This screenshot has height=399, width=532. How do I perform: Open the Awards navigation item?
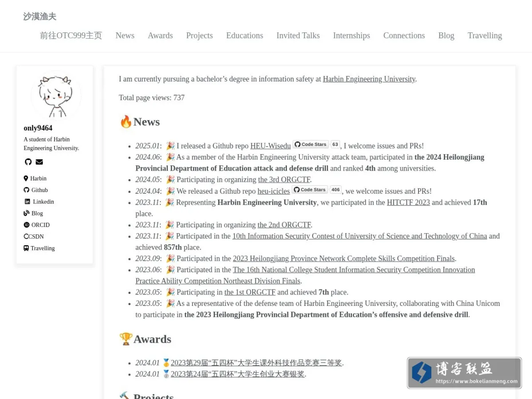point(160,35)
